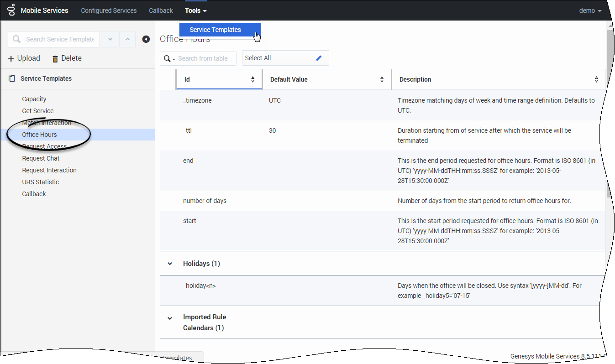Select Service Templates from Tools menu
This screenshot has height=364, width=615.
click(x=220, y=30)
